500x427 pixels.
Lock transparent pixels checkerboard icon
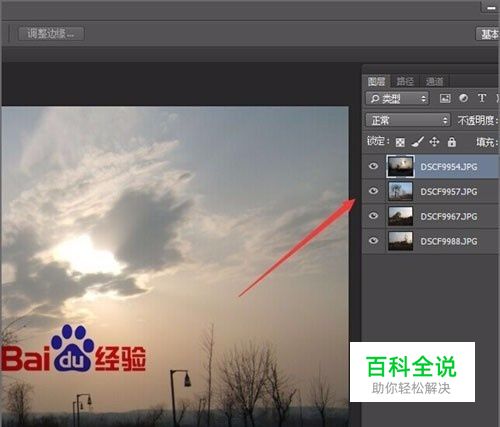[x=400, y=142]
